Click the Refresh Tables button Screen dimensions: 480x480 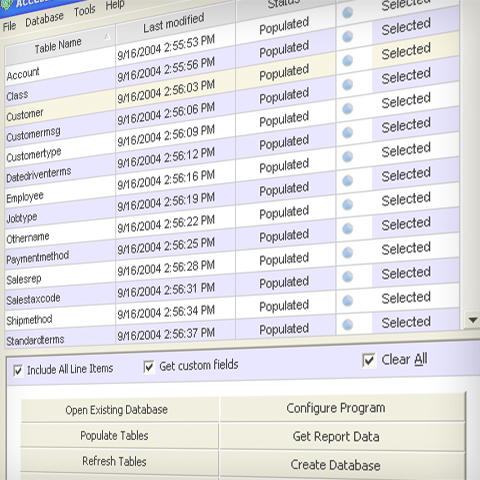[x=120, y=461]
